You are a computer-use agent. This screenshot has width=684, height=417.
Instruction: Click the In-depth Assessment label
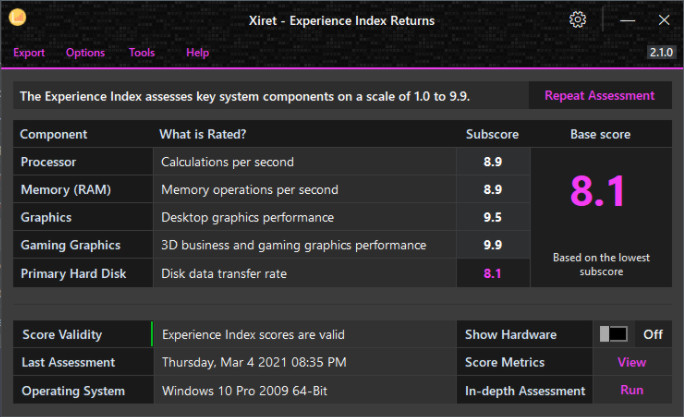point(525,391)
